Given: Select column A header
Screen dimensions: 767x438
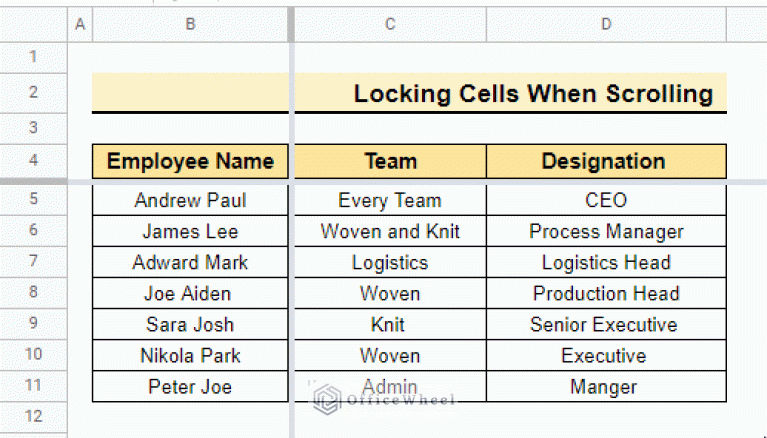Looking at the screenshot, I should tap(80, 24).
